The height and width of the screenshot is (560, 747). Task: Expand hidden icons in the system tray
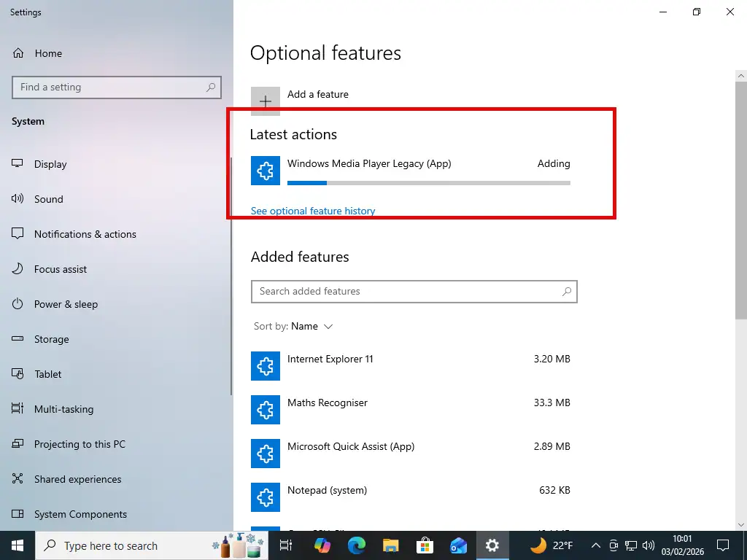596,545
